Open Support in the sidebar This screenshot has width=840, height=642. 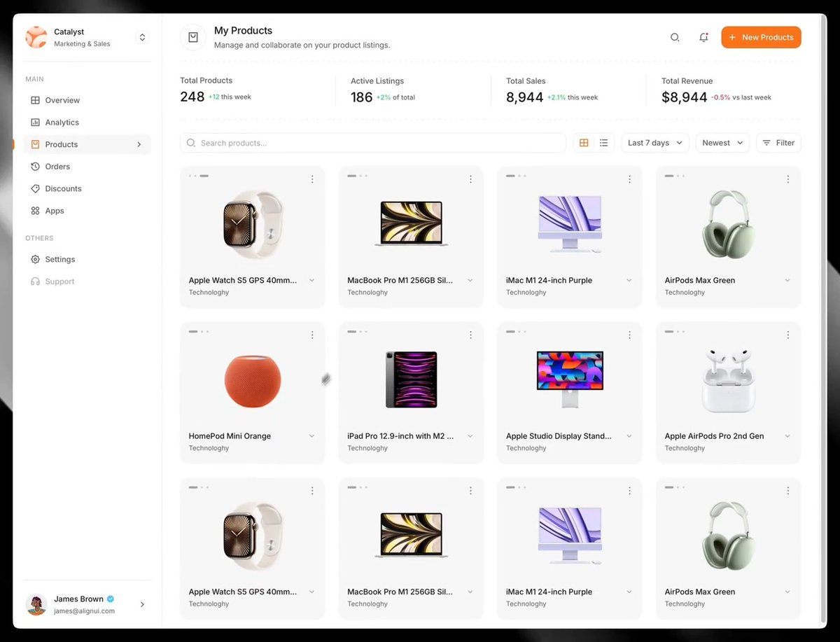click(88, 281)
